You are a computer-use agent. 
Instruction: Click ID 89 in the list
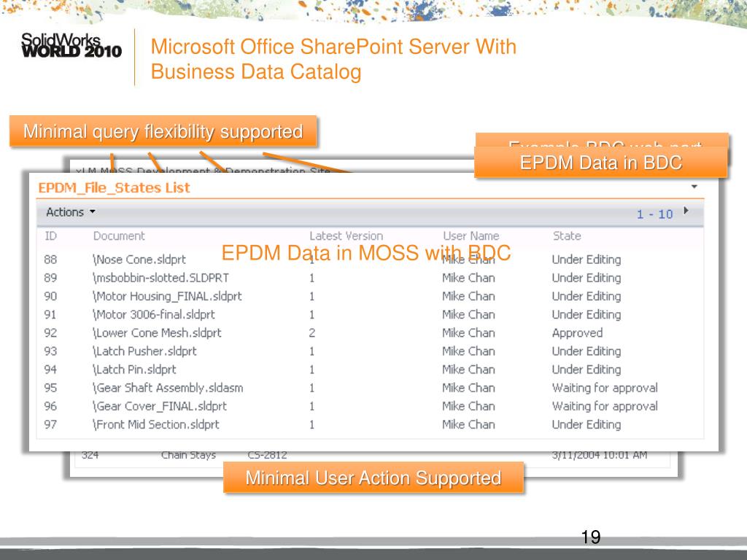tap(50, 278)
